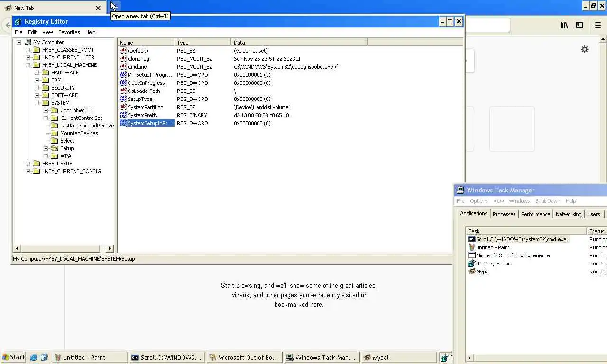Click Task column header in Task Manager
The height and width of the screenshot is (364, 607).
(526, 231)
